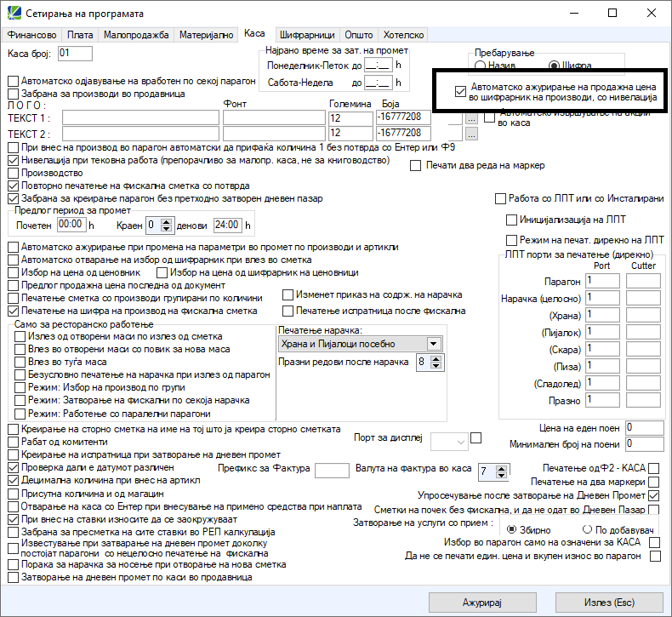Open the Печатење нарачка dropdown

click(x=360, y=344)
